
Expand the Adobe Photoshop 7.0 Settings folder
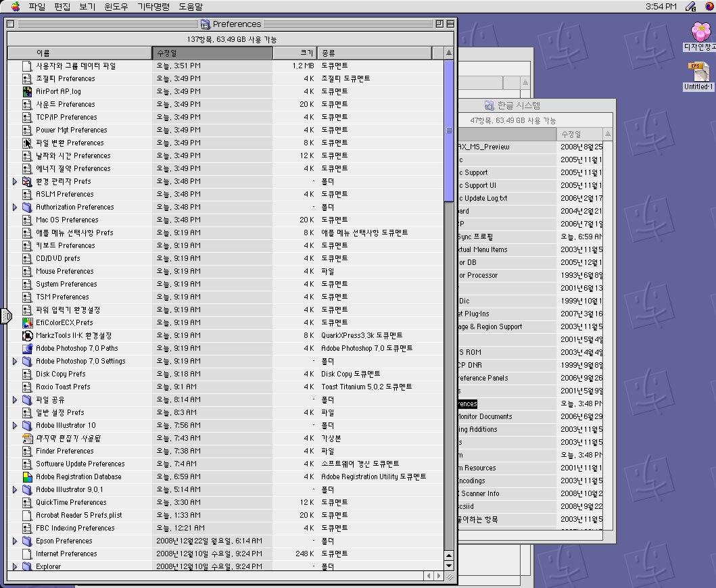point(15,361)
